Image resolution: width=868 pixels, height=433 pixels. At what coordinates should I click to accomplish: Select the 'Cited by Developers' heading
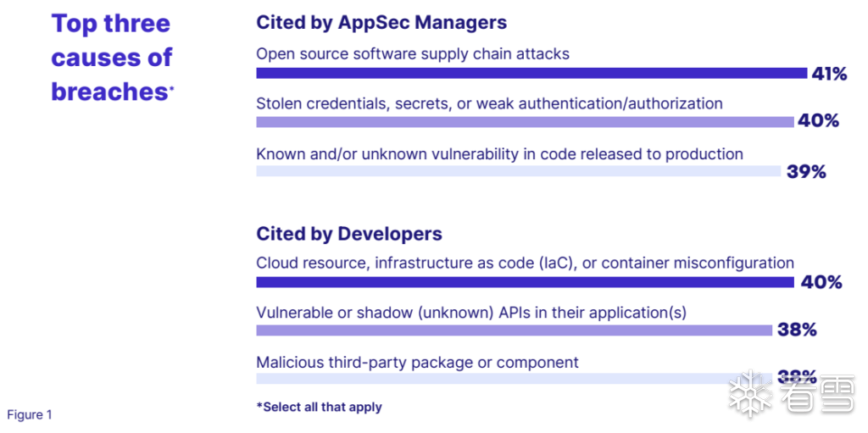pos(349,233)
